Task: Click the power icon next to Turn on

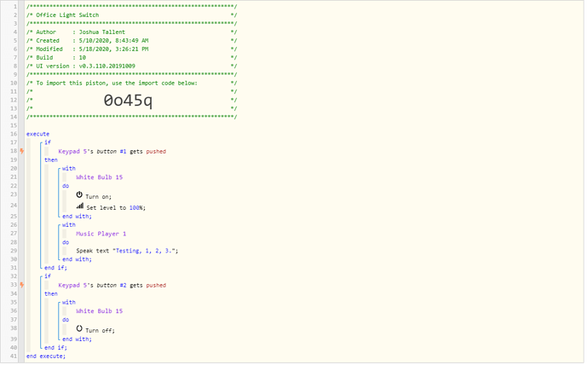Action: click(79, 194)
